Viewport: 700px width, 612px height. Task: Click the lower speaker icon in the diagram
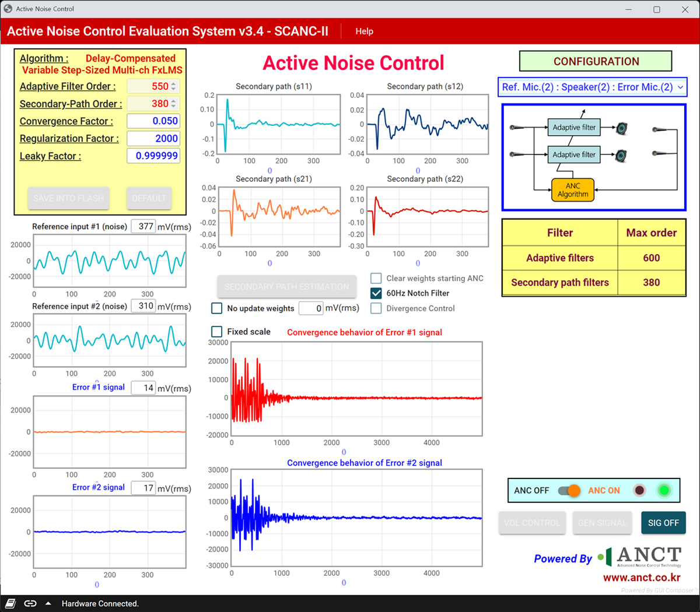point(621,155)
